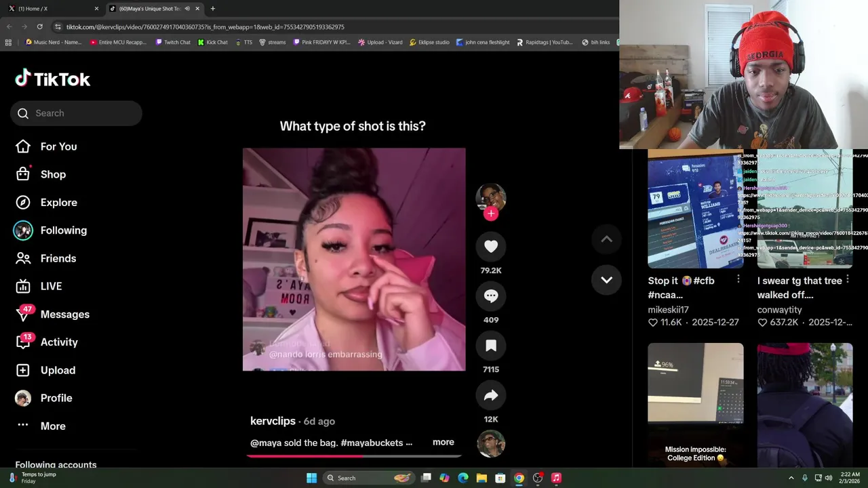868x488 pixels.
Task: Open the creator's avatar above the follow button
Action: [x=491, y=197]
